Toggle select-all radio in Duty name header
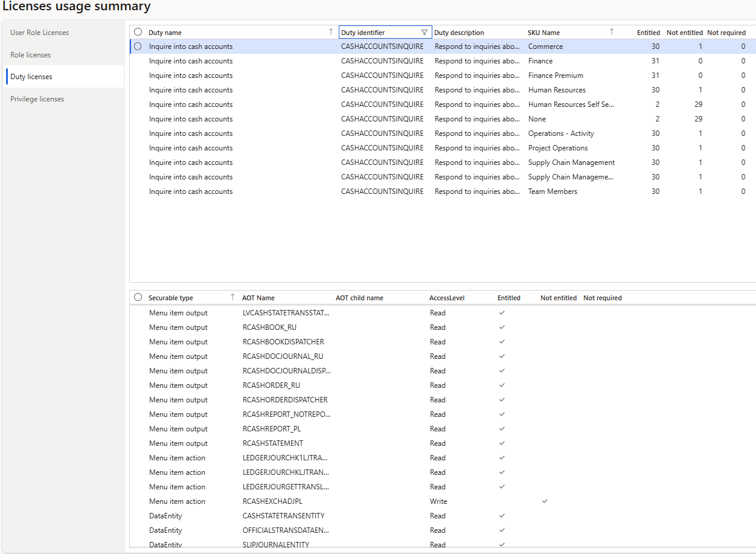 [x=138, y=33]
